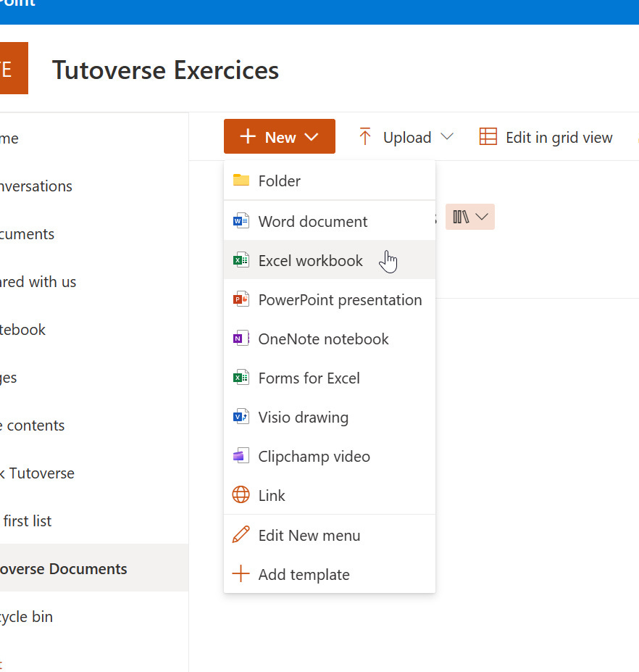Click the yellow Folder icon
639x672 pixels.
[x=241, y=181]
